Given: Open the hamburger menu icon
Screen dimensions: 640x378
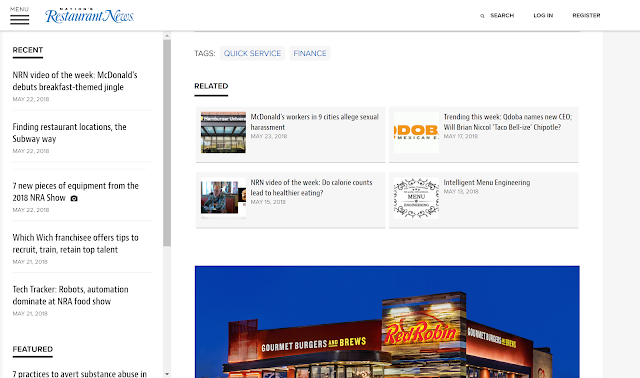Looking at the screenshot, I should pyautogui.click(x=20, y=19).
